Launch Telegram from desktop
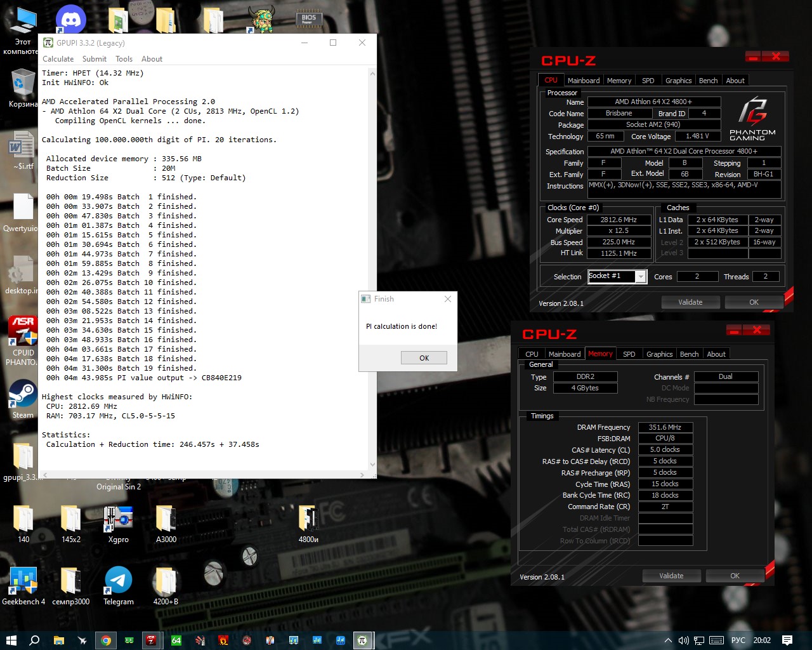The width and height of the screenshot is (812, 650). [118, 587]
